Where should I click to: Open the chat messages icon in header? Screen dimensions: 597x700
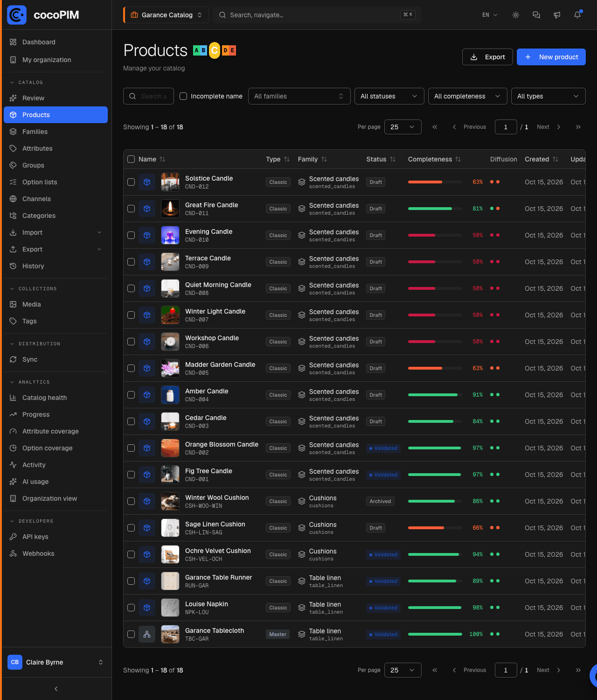[536, 15]
